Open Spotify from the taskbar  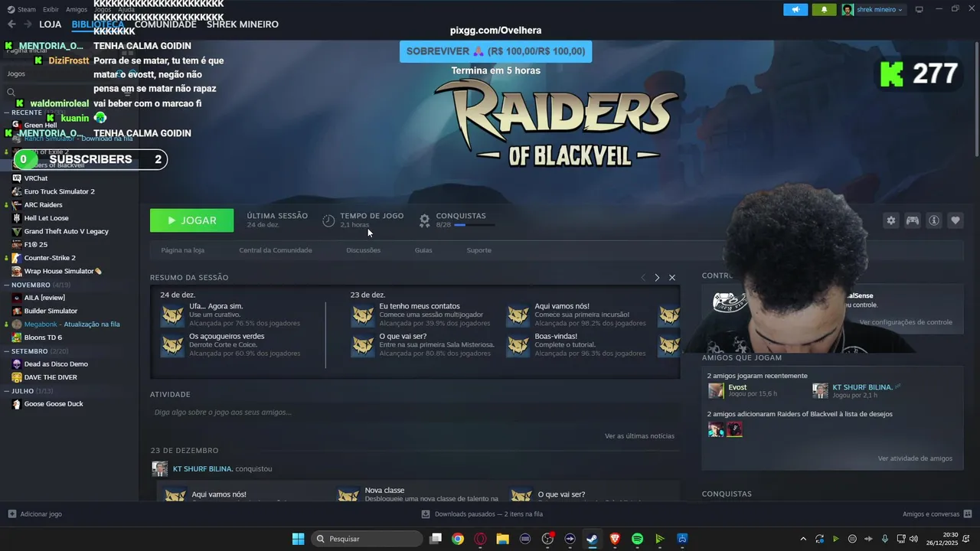(x=637, y=539)
